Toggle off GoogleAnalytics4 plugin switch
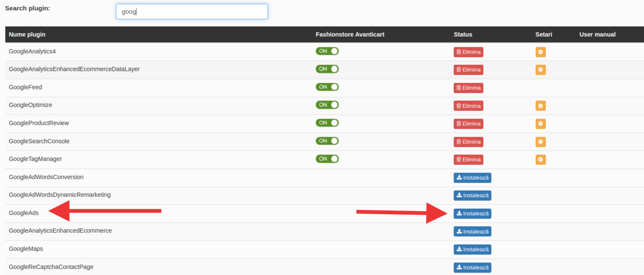 [327, 51]
